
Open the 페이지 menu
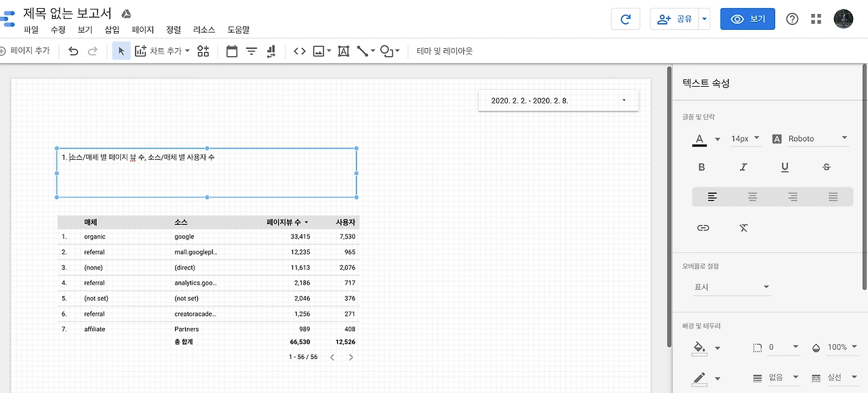tap(143, 30)
